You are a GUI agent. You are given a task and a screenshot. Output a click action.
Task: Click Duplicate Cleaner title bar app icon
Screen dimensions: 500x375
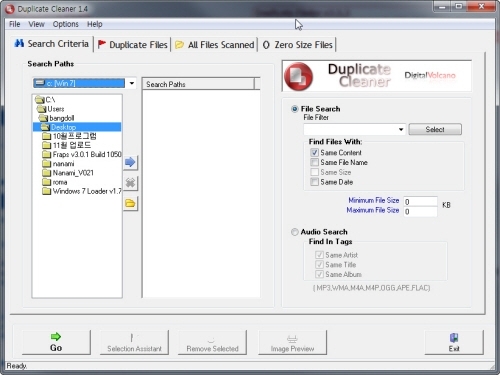click(10, 9)
